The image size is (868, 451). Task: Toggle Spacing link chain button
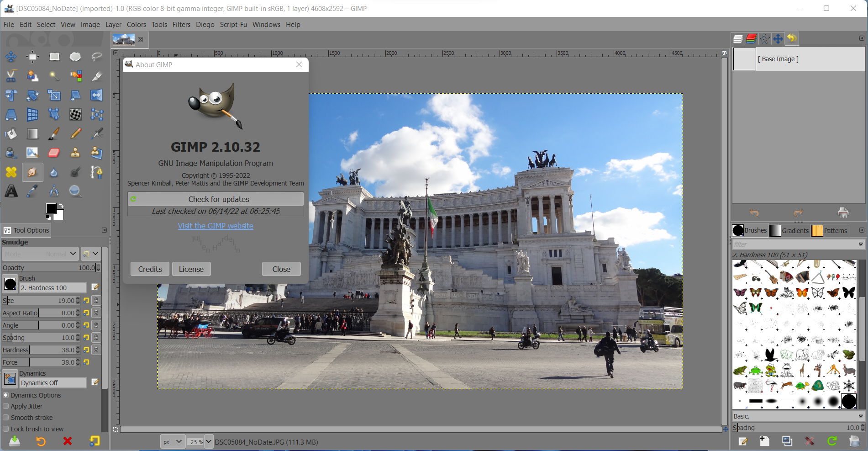[x=96, y=338]
